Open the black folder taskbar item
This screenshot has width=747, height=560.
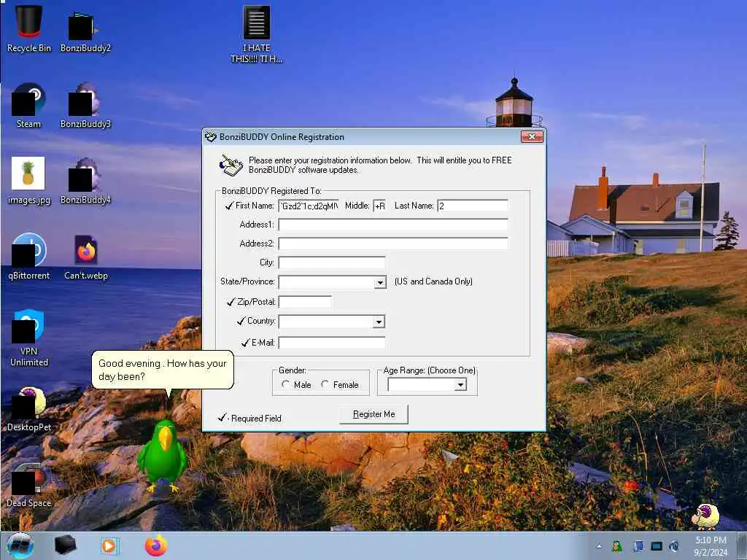[x=65, y=545]
